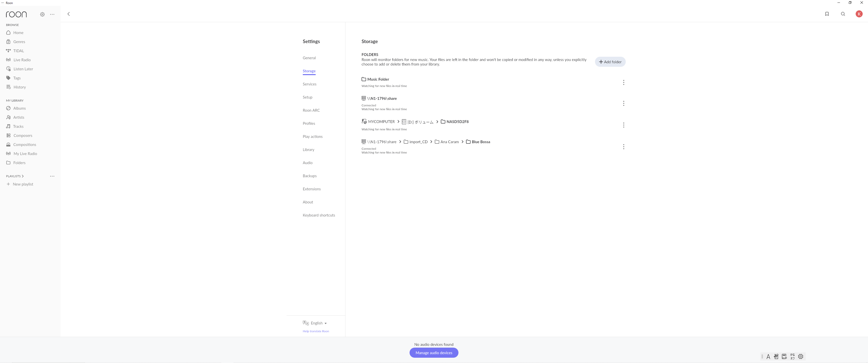Screen dimensions: 868x363
Task: Open the bookmarks icon in top bar
Action: coord(827,14)
